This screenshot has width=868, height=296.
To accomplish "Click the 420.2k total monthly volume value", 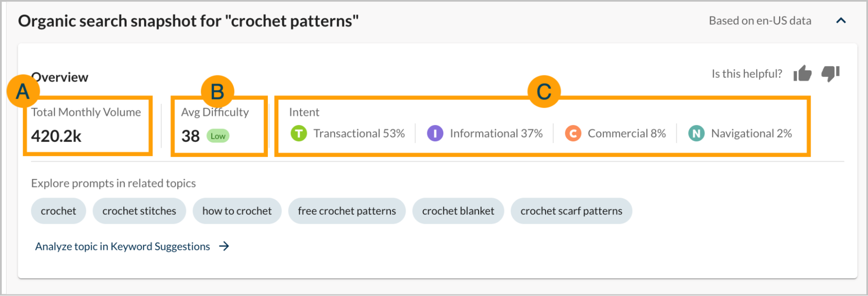I will point(56,136).
